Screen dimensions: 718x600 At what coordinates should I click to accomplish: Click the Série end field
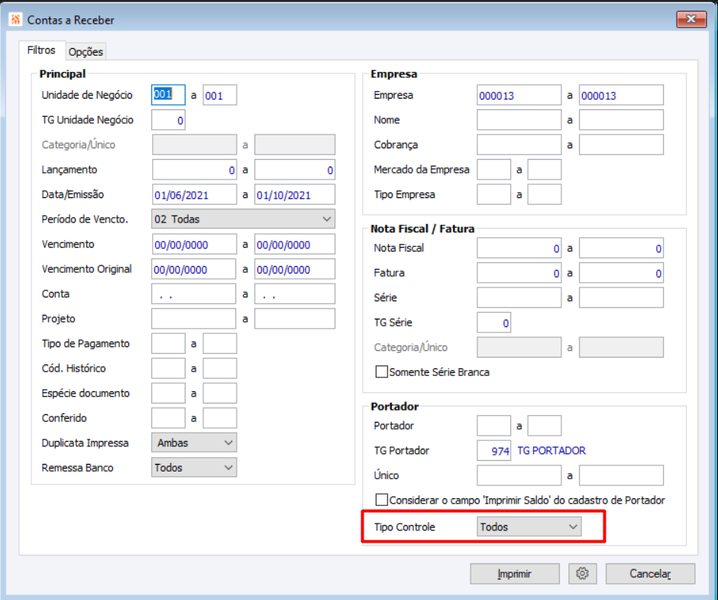pos(621,298)
